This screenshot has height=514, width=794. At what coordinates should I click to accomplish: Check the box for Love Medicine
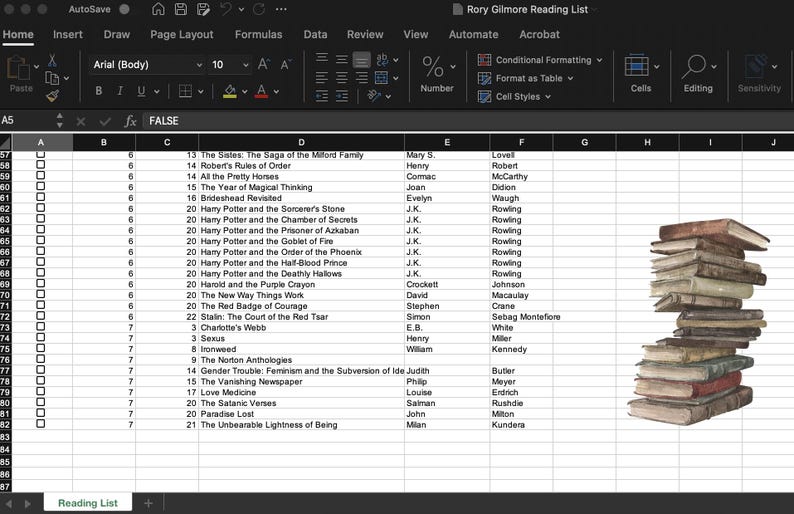click(x=41, y=391)
